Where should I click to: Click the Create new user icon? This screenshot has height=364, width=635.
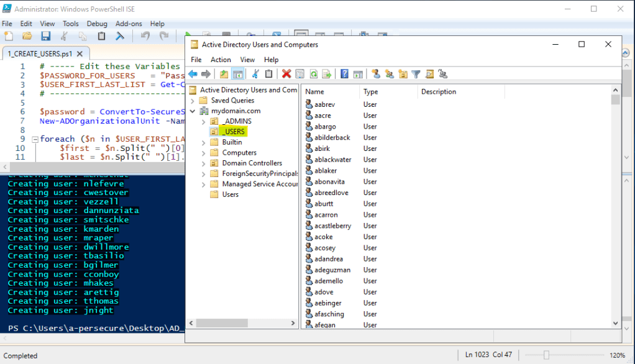pos(375,74)
